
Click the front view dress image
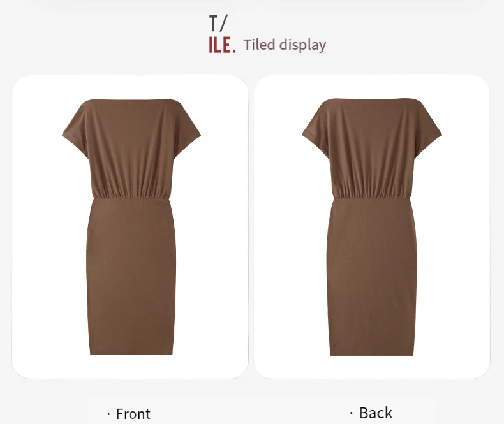131,227
